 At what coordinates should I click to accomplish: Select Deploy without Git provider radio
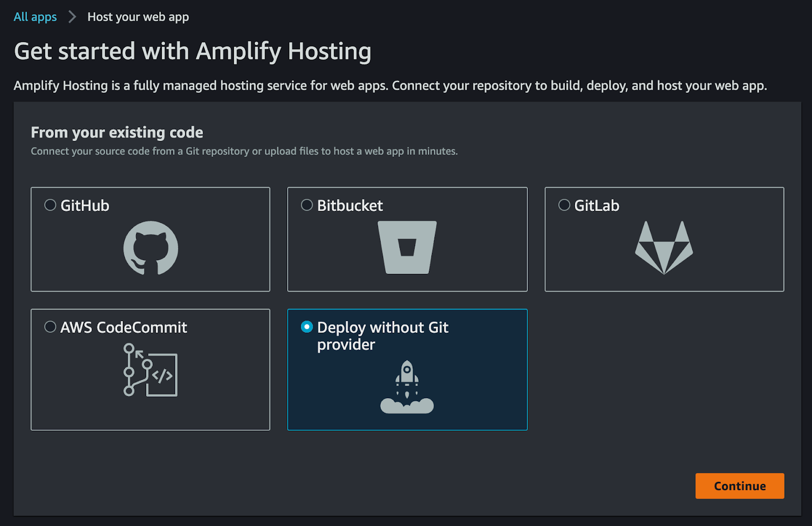[307, 327]
